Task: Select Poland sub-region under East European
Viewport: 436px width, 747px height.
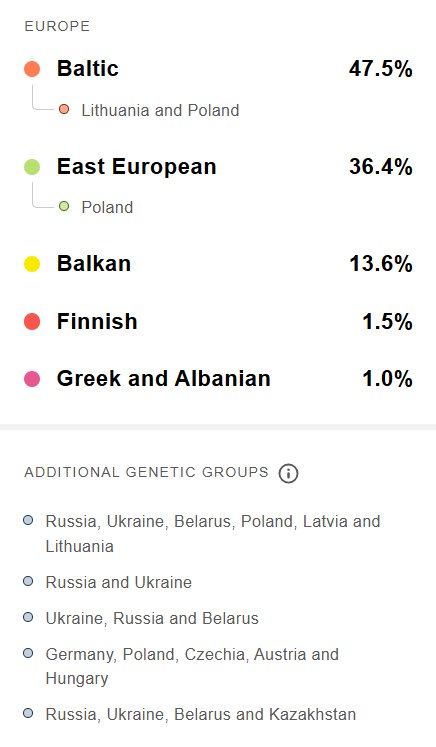Action: click(107, 208)
